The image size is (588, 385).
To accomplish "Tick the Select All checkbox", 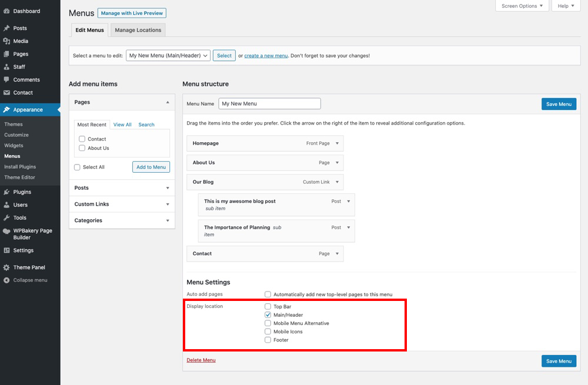I will coord(77,167).
